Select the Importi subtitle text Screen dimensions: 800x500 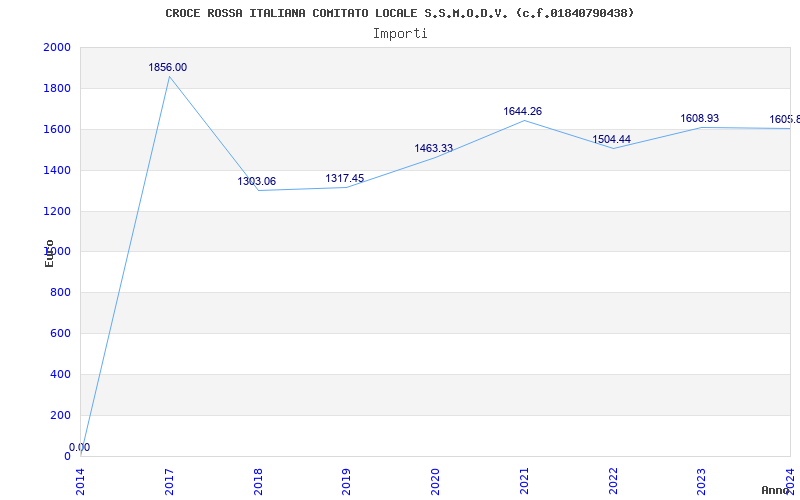point(400,34)
